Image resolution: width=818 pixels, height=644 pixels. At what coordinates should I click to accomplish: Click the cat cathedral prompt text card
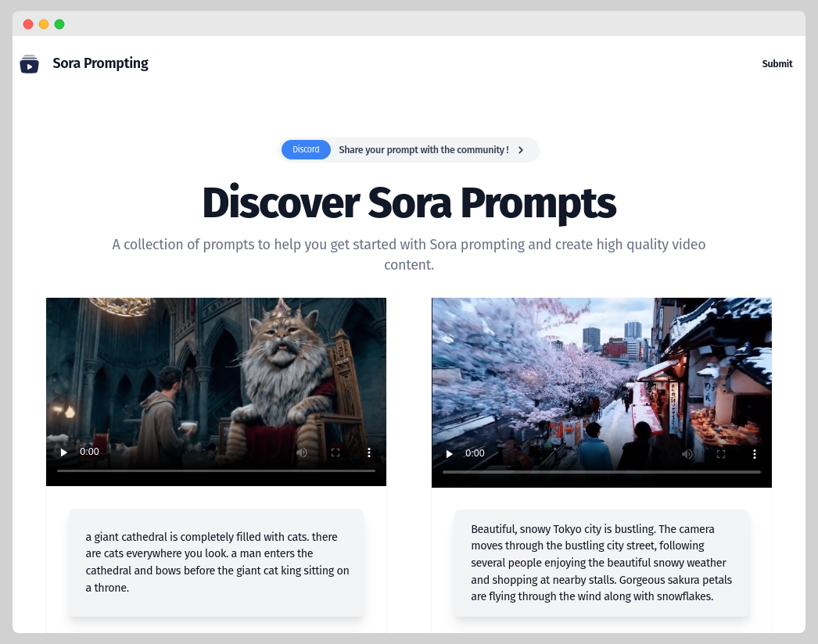tap(216, 562)
